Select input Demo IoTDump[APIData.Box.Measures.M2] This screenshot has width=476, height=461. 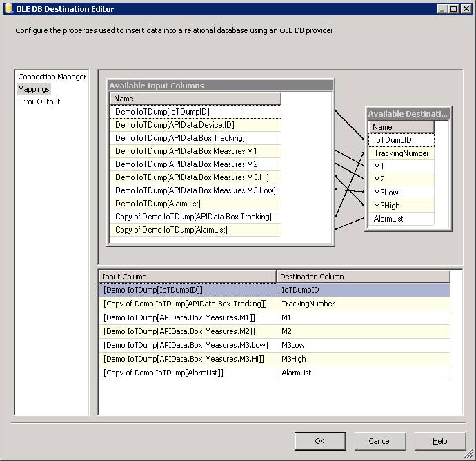pyautogui.click(x=195, y=164)
